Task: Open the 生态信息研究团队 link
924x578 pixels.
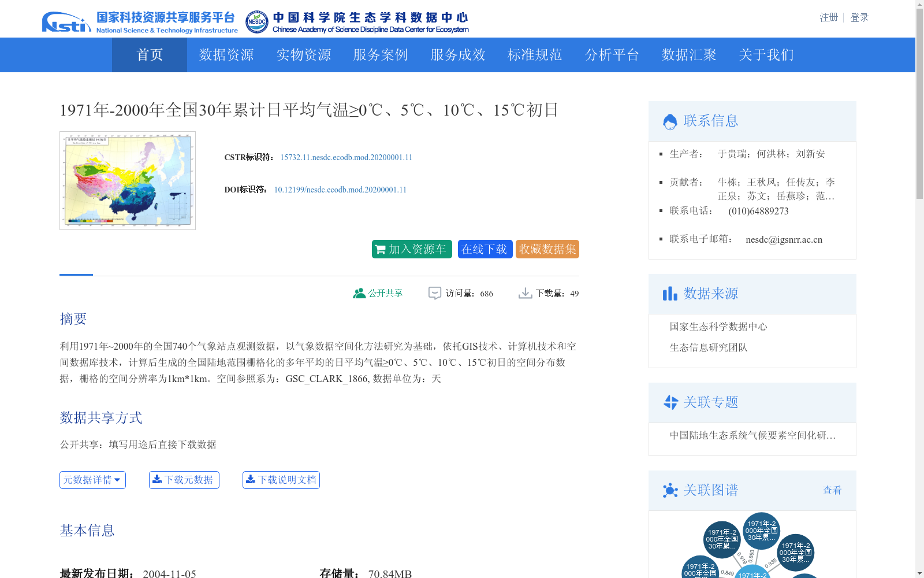Action: 709,347
